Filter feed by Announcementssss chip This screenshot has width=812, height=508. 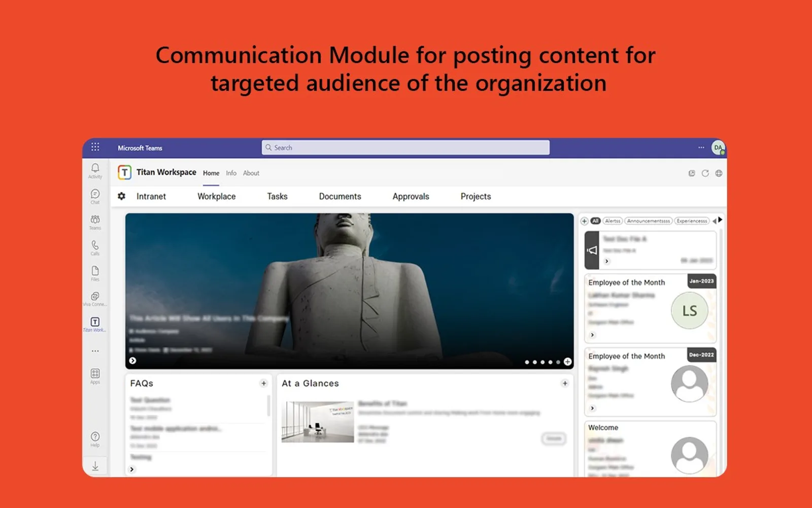[x=648, y=221]
